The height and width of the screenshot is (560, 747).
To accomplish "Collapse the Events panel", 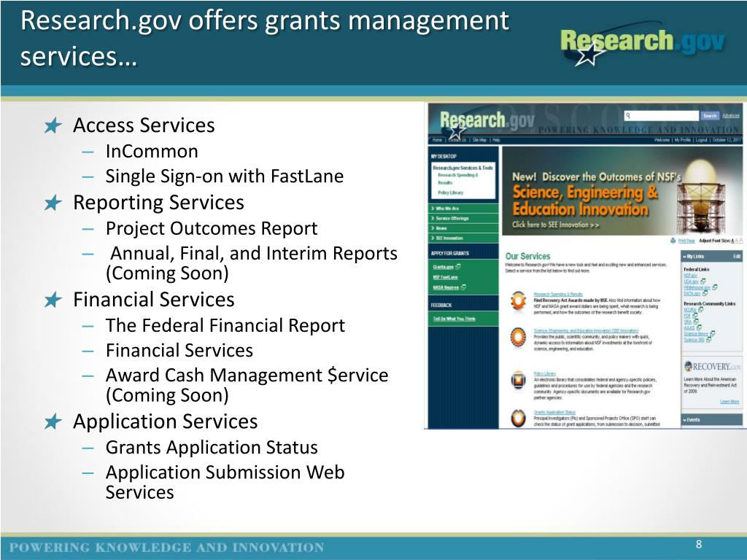I will [x=686, y=419].
